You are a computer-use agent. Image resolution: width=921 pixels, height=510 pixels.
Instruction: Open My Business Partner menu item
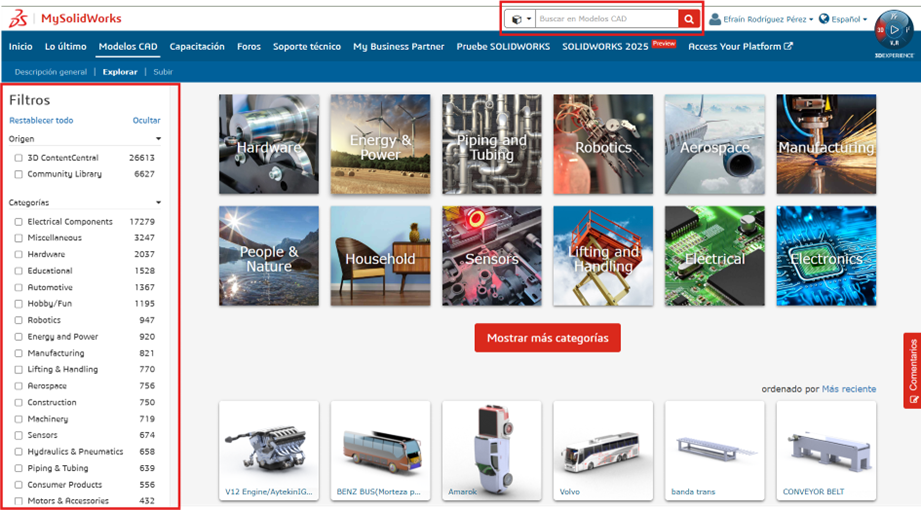pyautogui.click(x=399, y=46)
